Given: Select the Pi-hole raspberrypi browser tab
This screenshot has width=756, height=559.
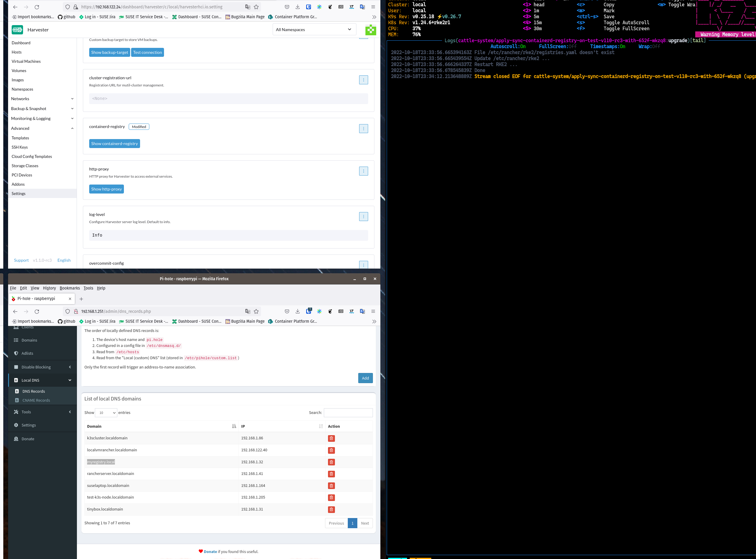Looking at the screenshot, I should pos(36,298).
